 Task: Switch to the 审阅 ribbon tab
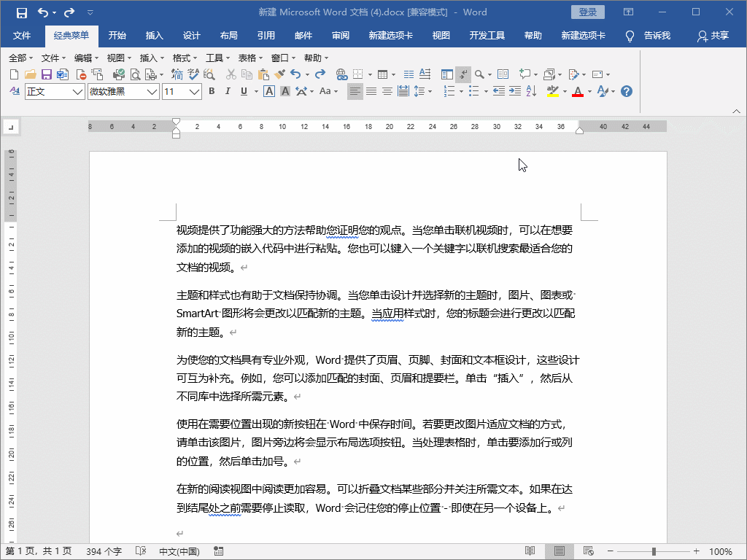pyautogui.click(x=341, y=36)
